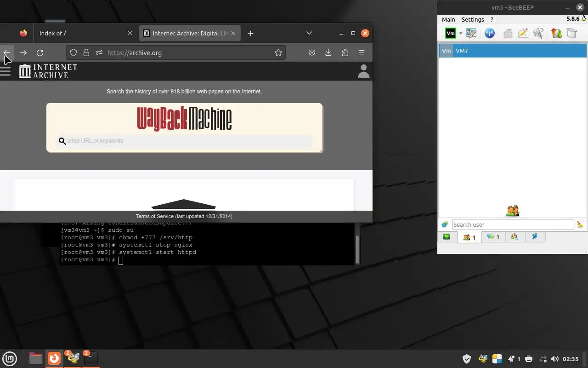
Task: Switch to the blue note tab in BeeBEEP
Action: click(535, 237)
